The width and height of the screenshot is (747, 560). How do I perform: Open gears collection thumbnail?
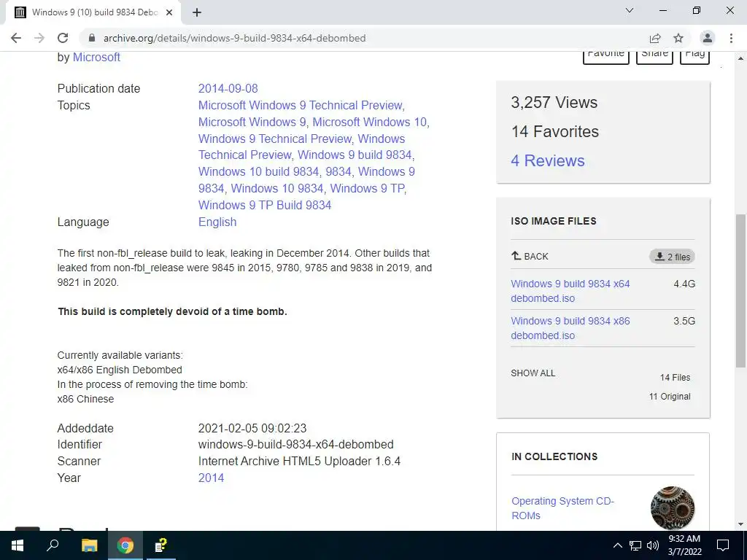[x=673, y=508]
